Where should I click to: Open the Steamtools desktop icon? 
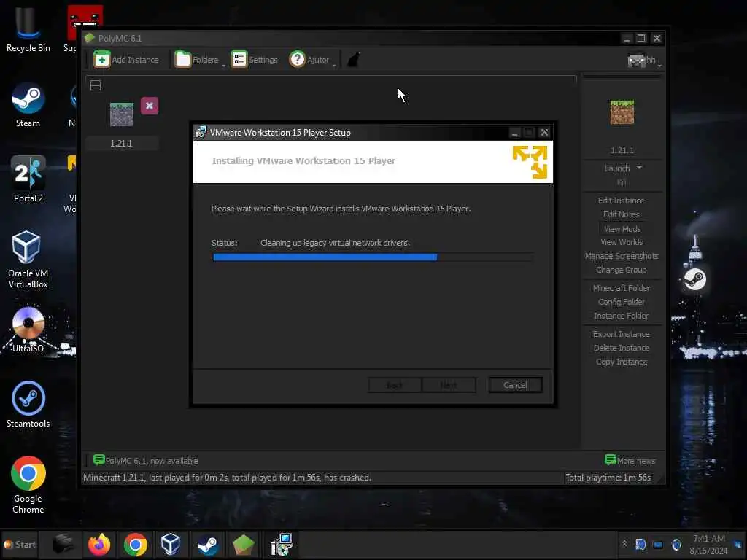pyautogui.click(x=28, y=405)
